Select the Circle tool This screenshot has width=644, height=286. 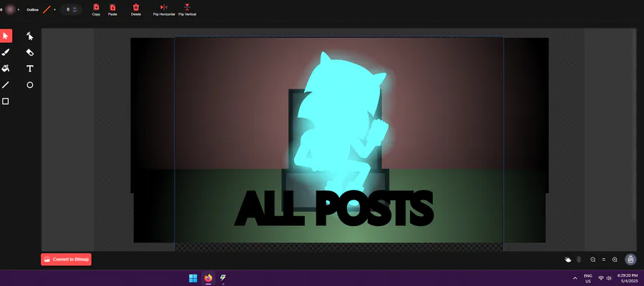point(29,85)
